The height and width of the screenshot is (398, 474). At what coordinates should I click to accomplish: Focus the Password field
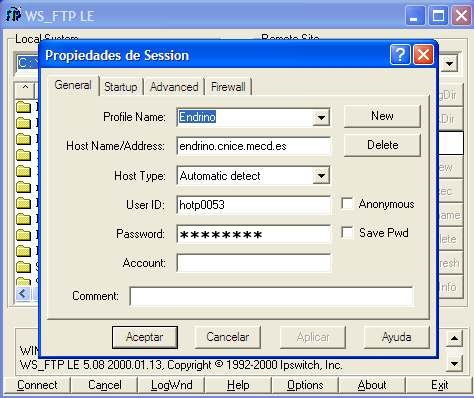[254, 234]
